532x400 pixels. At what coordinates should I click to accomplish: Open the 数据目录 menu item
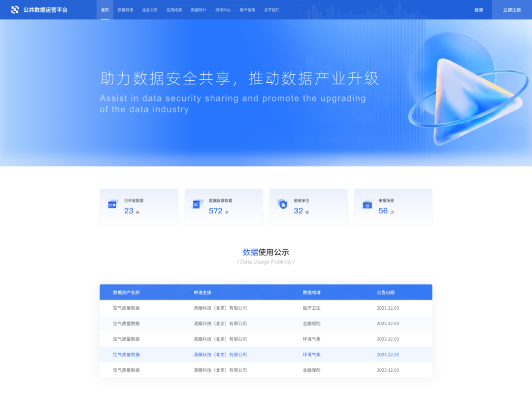[126, 10]
